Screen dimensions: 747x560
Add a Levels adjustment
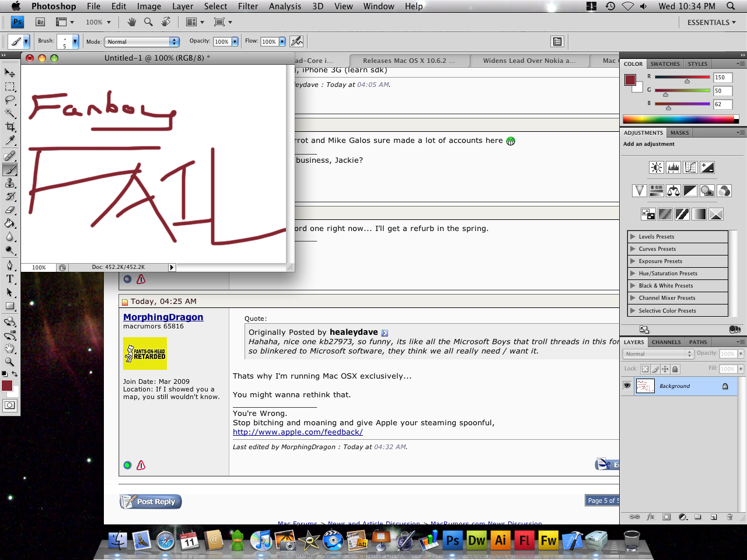tap(673, 167)
